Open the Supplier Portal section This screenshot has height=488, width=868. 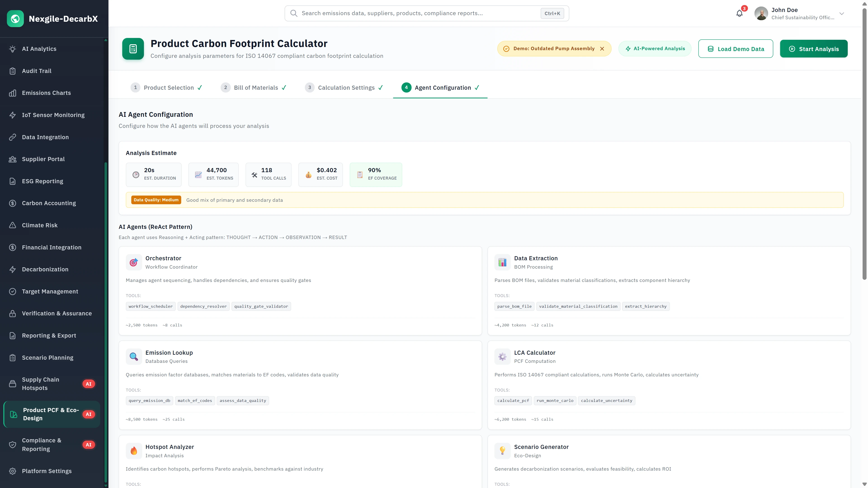tap(43, 159)
